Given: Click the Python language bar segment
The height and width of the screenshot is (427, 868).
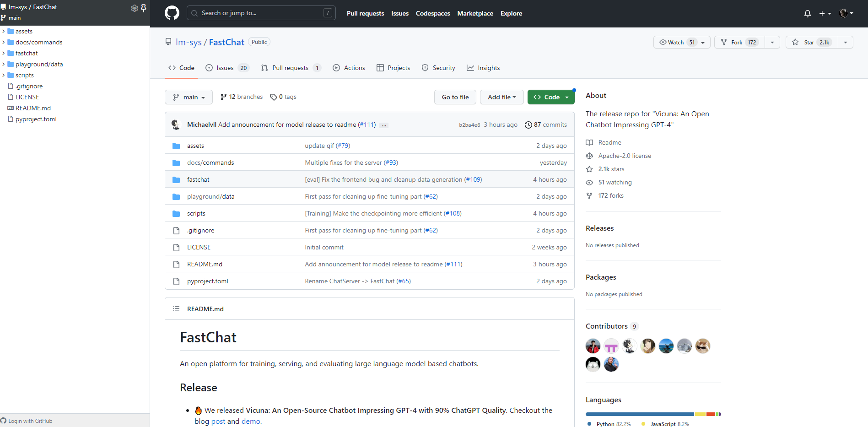Looking at the screenshot, I should coord(640,414).
